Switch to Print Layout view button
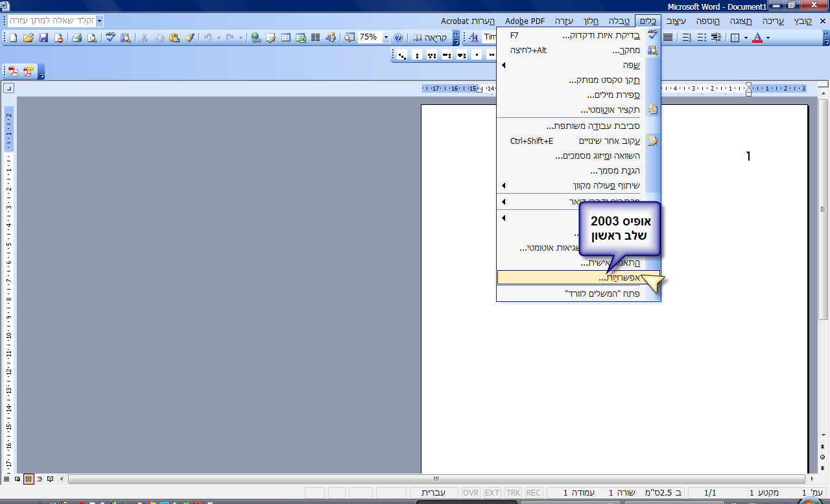 tap(29, 479)
